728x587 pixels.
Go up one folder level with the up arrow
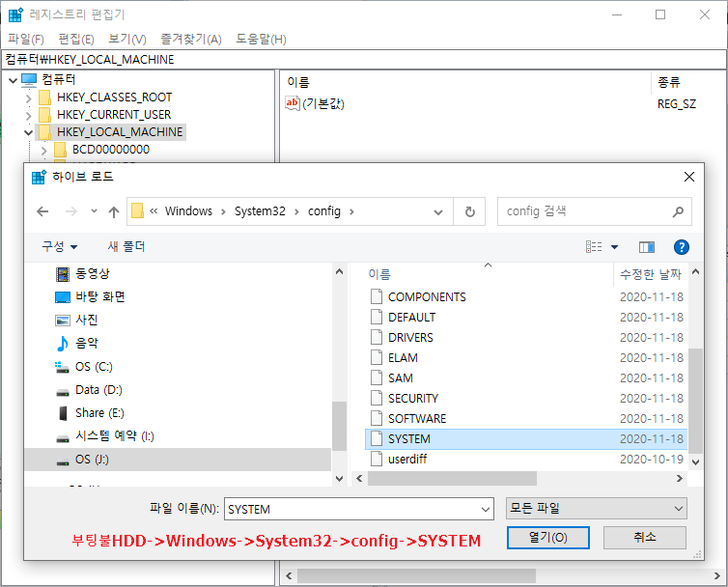tap(114, 211)
